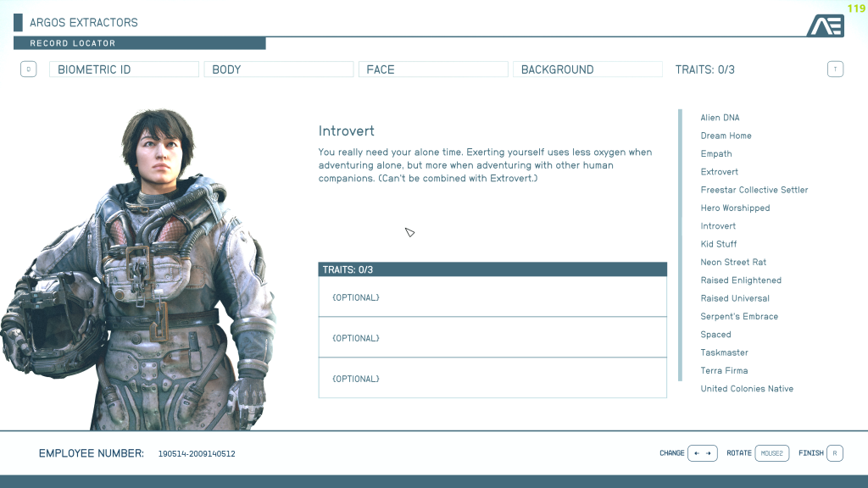Open the FACE tab
This screenshot has height=488, width=868.
click(433, 69)
